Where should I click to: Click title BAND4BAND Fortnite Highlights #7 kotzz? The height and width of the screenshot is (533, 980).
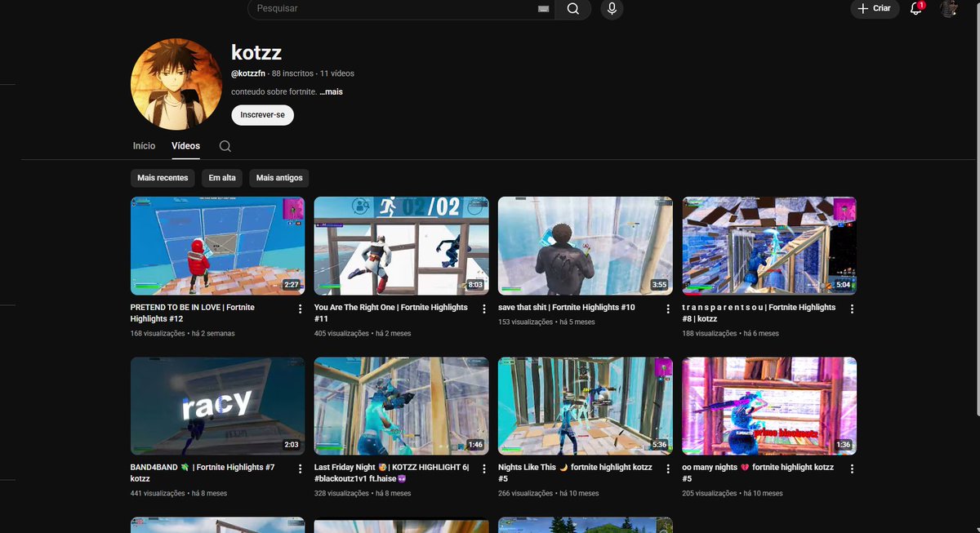(x=203, y=473)
